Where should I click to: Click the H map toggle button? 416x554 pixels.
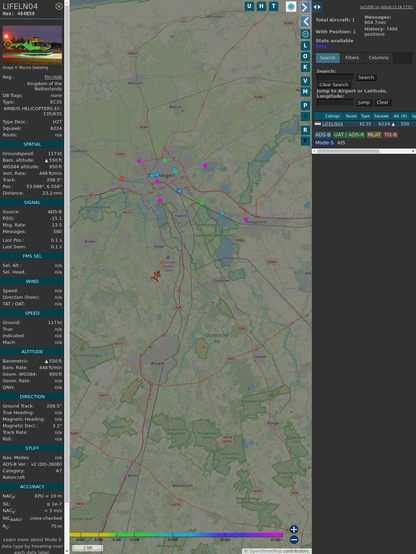(x=261, y=6)
